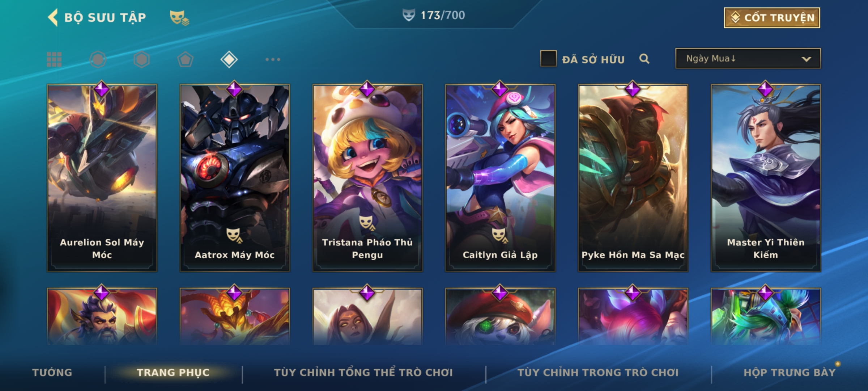Select the pentagon rarity filter

[185, 59]
